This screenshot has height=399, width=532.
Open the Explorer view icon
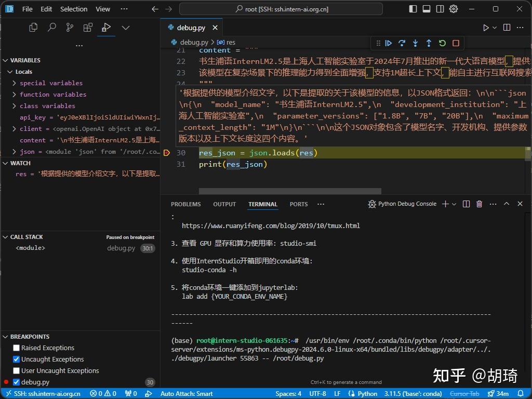point(33,28)
